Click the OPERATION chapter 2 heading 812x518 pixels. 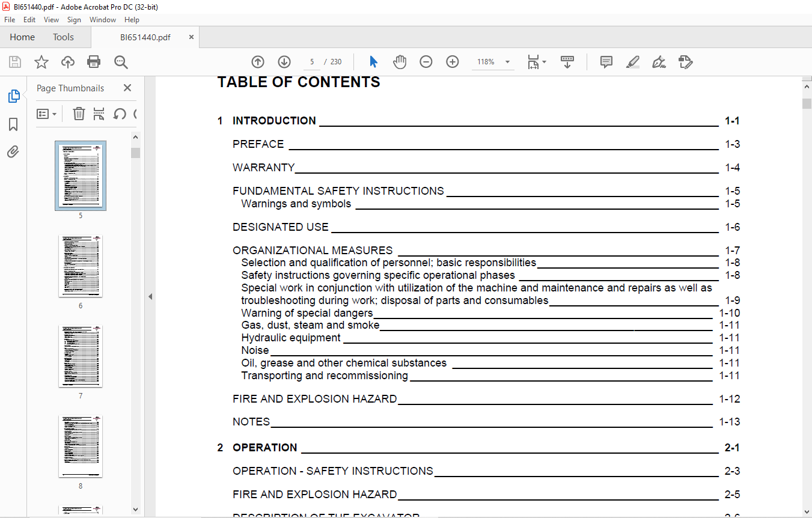(478, 448)
